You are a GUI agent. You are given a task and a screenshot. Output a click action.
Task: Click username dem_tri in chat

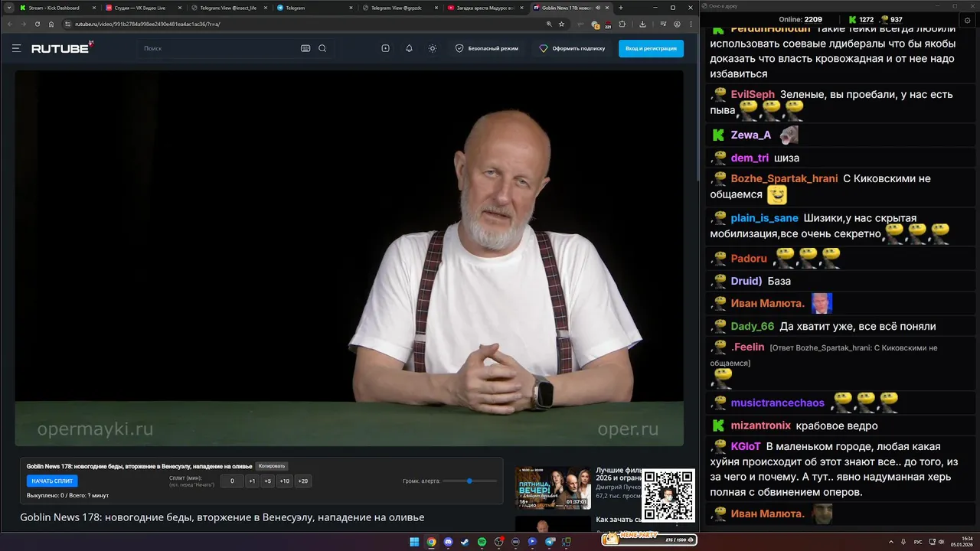(750, 158)
